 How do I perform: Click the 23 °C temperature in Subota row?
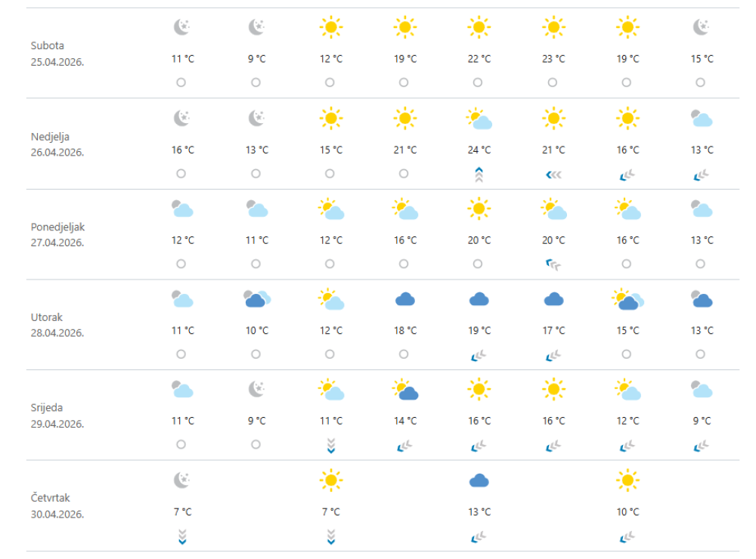(x=553, y=59)
